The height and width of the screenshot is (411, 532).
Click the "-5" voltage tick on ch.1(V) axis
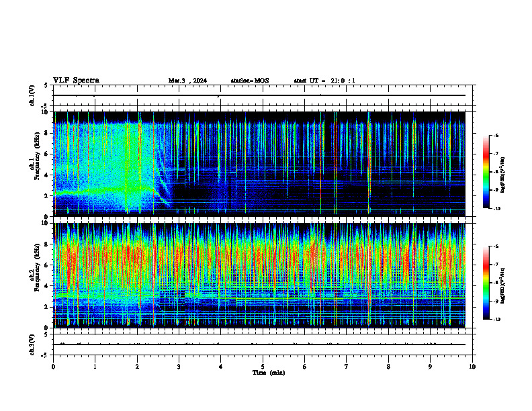(x=45, y=106)
